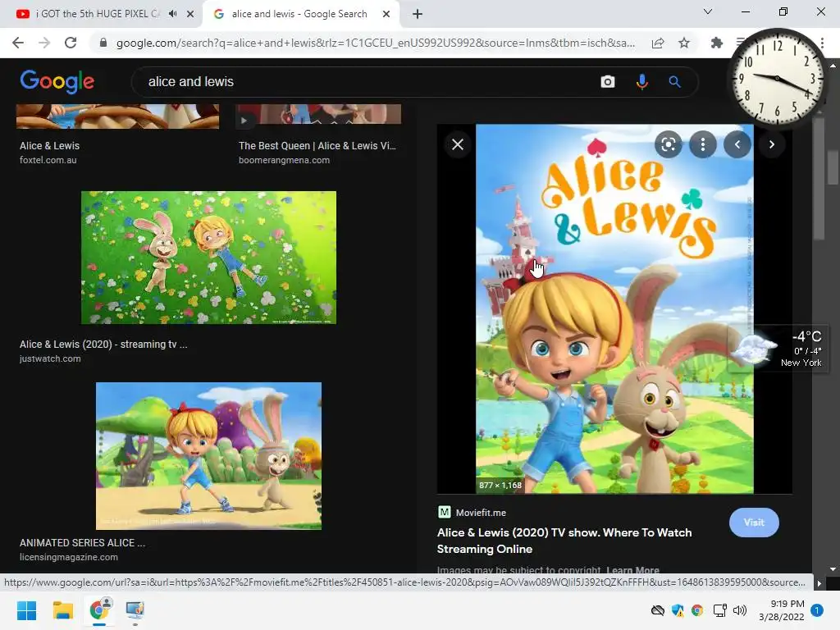Image resolution: width=840 pixels, height=630 pixels.
Task: Open the Alice & Lewis foxtel.com.au result
Action: (49, 152)
